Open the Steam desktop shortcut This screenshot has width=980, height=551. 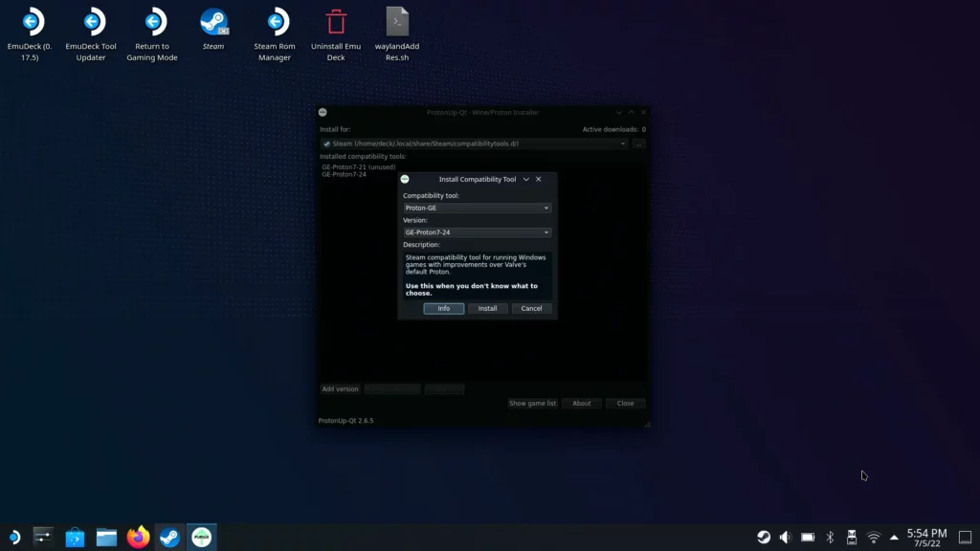point(213,29)
